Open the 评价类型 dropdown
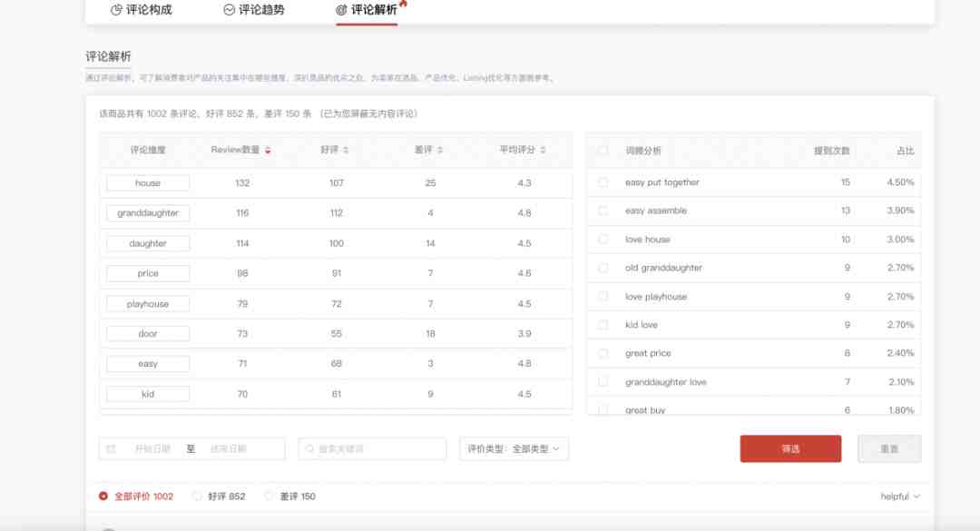 [514, 449]
